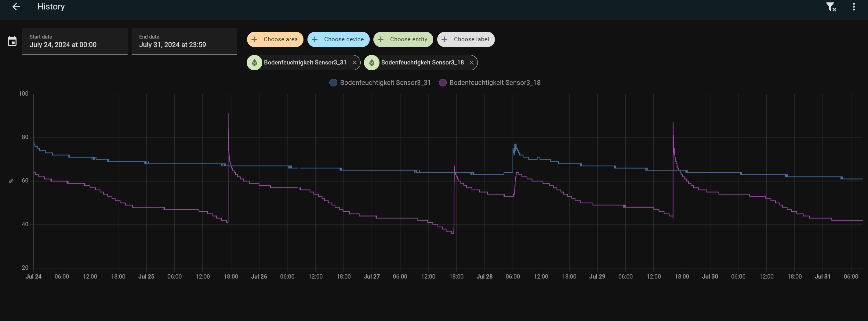This screenshot has width=868, height=321.
Task: Click the plus icon on Choose area
Action: pos(254,39)
